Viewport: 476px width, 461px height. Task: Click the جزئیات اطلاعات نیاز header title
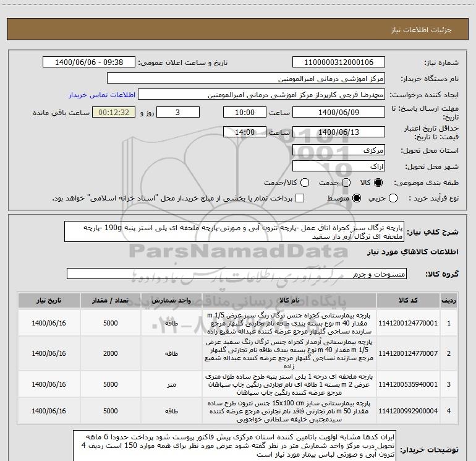click(x=422, y=30)
